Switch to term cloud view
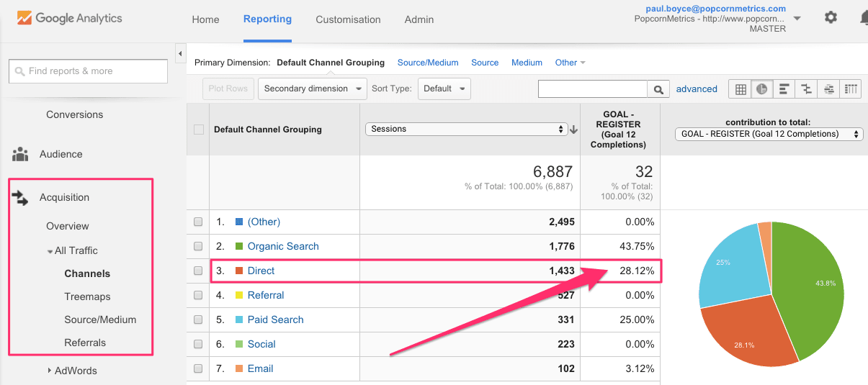This screenshot has width=868, height=385. [828, 89]
